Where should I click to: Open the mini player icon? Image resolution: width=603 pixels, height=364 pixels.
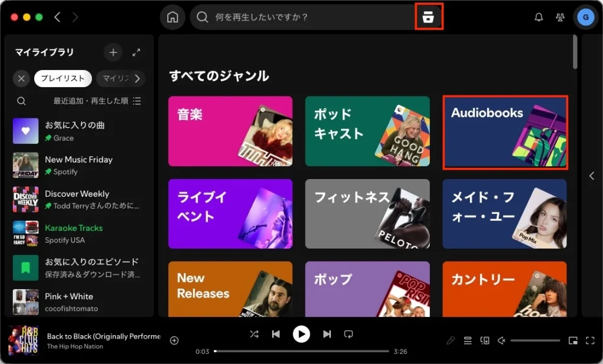[x=573, y=340]
